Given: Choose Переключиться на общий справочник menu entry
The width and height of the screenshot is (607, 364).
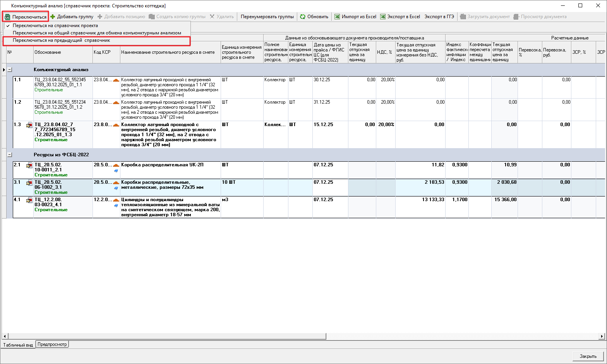Looking at the screenshot, I should tap(97, 33).
